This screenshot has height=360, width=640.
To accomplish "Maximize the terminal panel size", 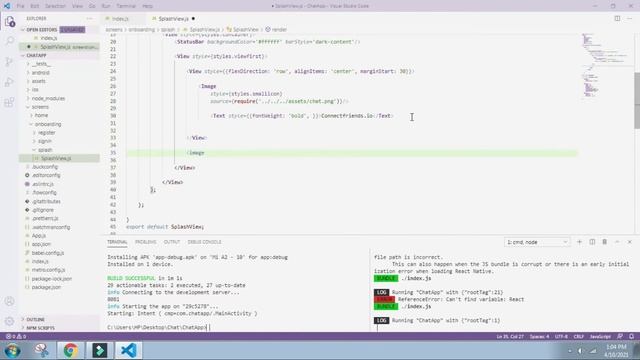I will point(617,242).
